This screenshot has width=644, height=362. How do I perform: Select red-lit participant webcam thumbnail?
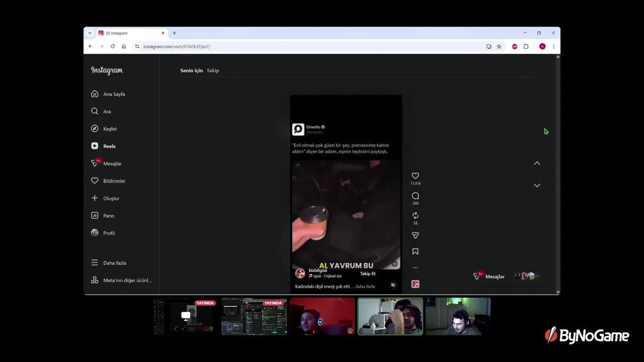click(322, 316)
